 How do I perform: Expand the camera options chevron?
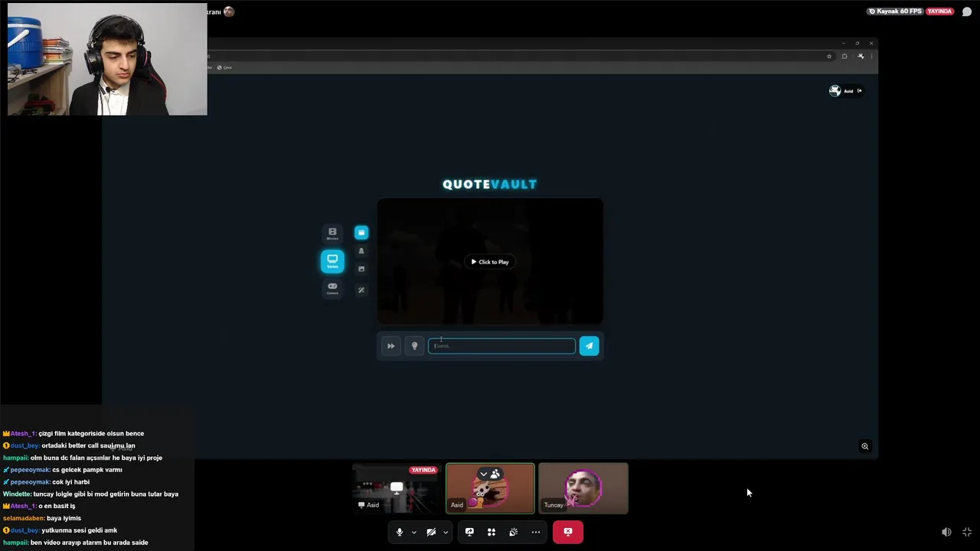446,532
